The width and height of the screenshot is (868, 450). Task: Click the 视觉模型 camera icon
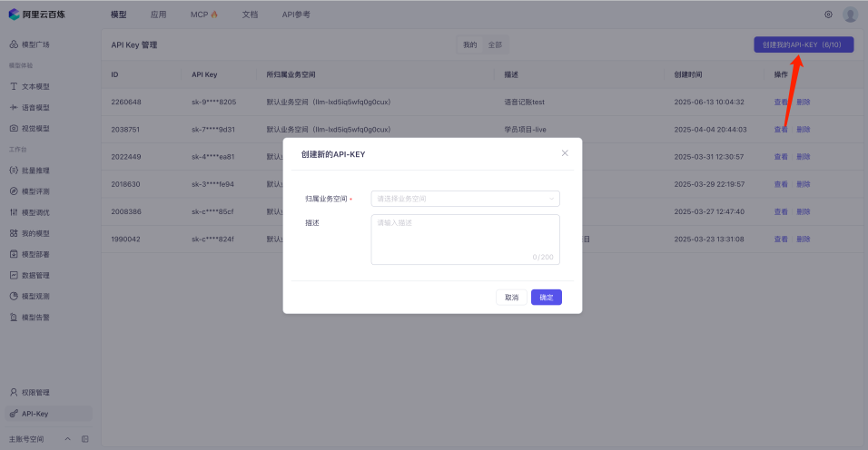point(14,129)
